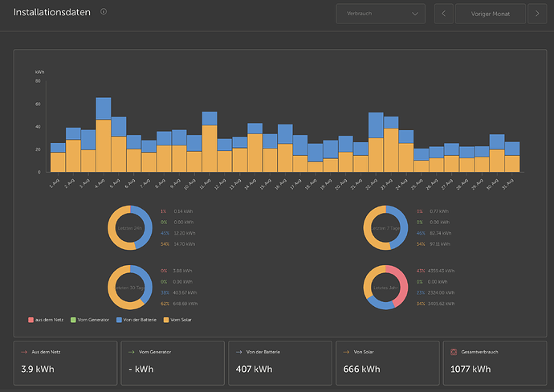
Task: Click the 2324.00 kWh value
Action: 442,292
